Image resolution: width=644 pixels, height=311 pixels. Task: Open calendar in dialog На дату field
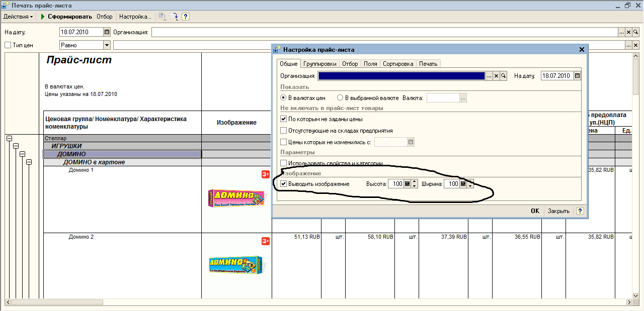click(x=577, y=76)
